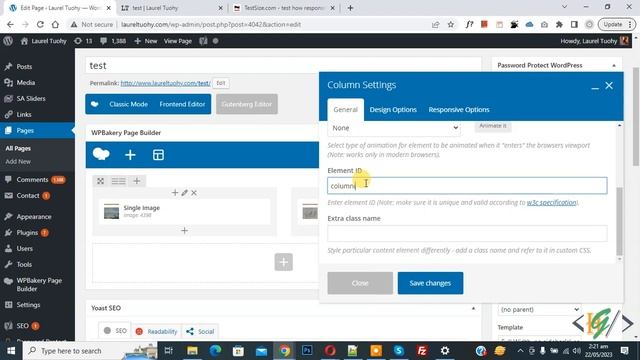
Task: Open the Yoast SEO sidebar item
Action: click(22, 326)
